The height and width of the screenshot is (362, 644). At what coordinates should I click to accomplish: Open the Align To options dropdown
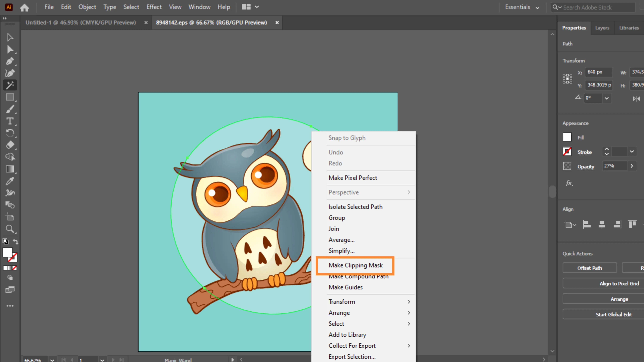(x=570, y=225)
